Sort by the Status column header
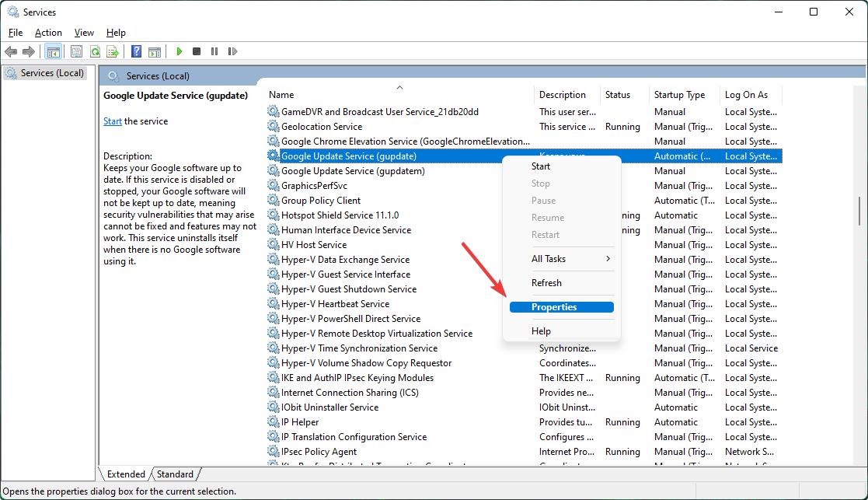The width and height of the screenshot is (868, 500). tap(625, 95)
